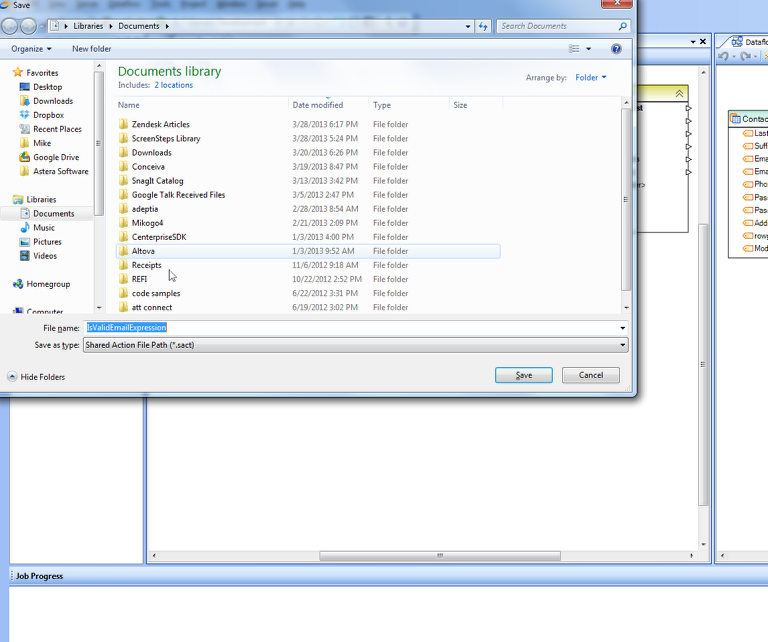Click the Save button

click(x=523, y=375)
